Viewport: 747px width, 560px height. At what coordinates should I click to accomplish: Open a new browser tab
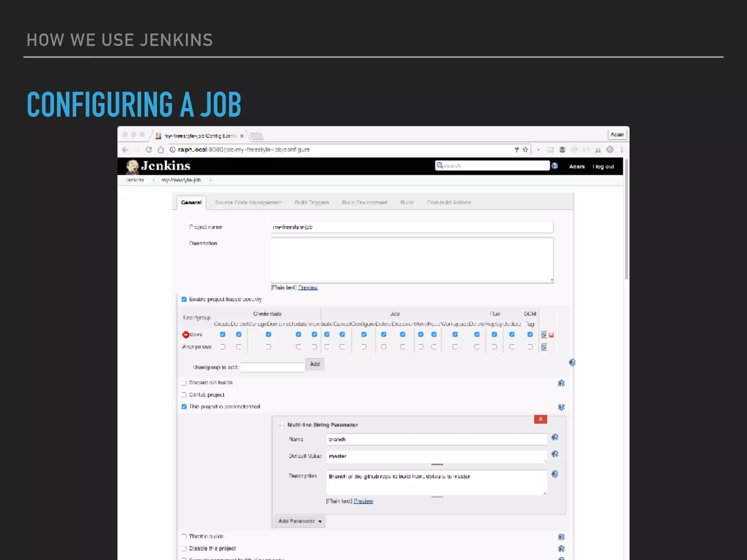click(x=256, y=136)
